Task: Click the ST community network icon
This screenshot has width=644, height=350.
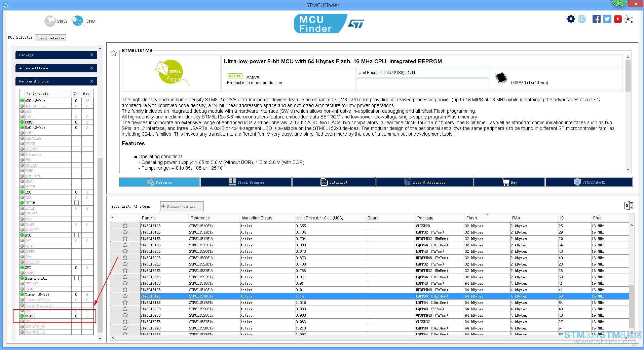Action: coord(629,19)
